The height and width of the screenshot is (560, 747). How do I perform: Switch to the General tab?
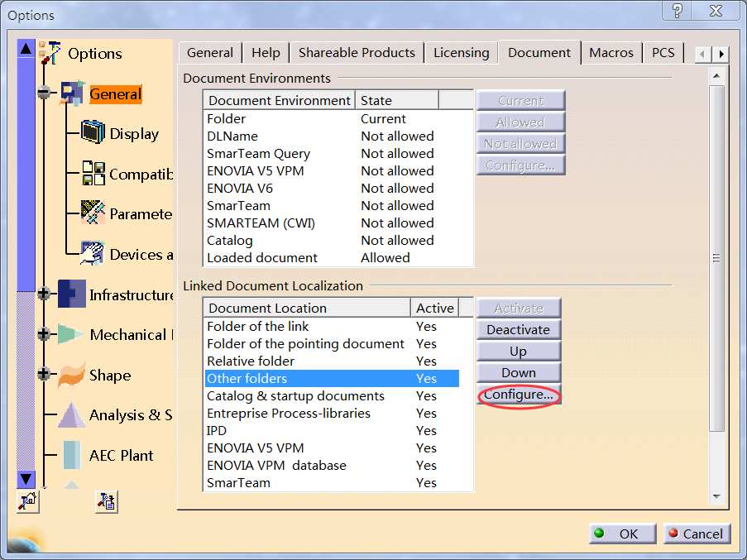(x=210, y=52)
